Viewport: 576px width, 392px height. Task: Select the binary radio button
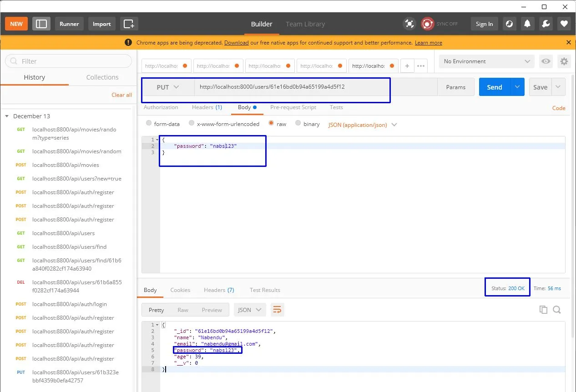coord(298,123)
